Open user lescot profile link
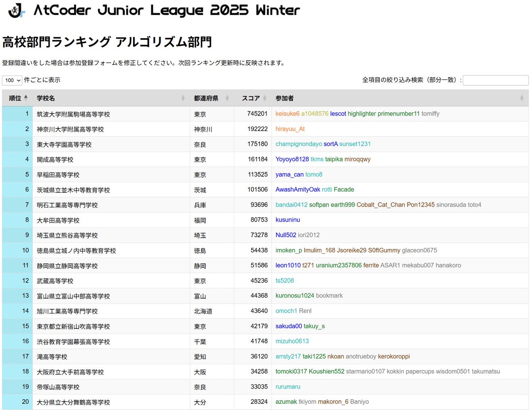Viewport: 532px width, 410px height. (338, 114)
